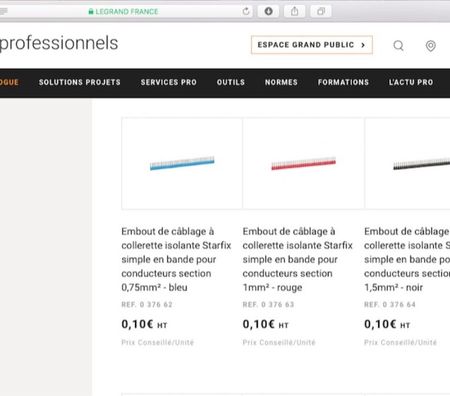Click the Safari page reload icon

[x=246, y=11]
